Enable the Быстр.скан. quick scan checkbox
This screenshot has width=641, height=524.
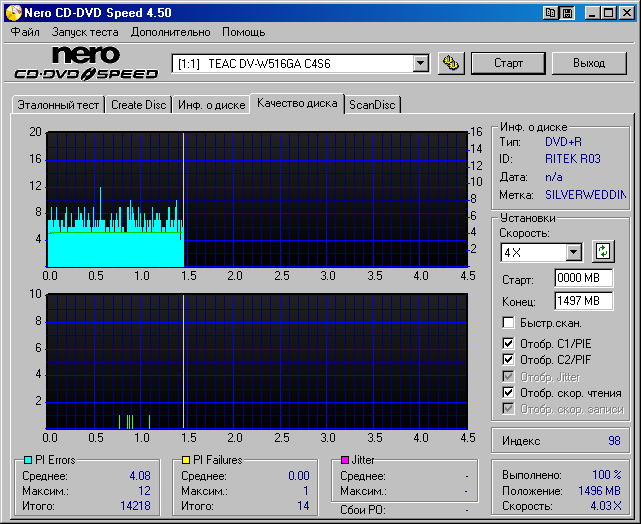coord(509,323)
